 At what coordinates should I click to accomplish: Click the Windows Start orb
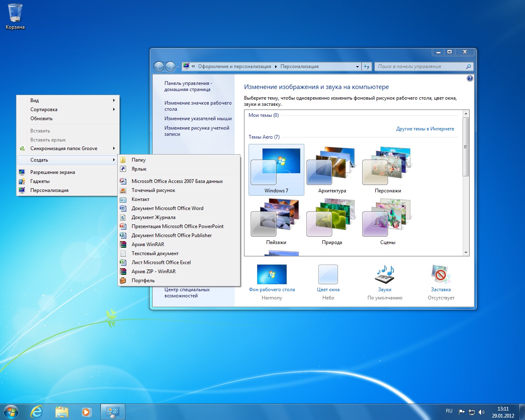pyautogui.click(x=11, y=412)
